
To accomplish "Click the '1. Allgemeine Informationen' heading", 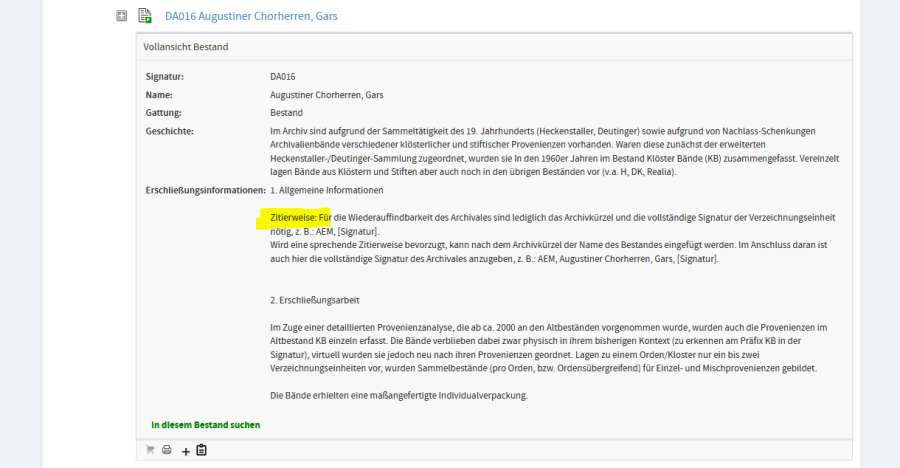I will point(327,190).
